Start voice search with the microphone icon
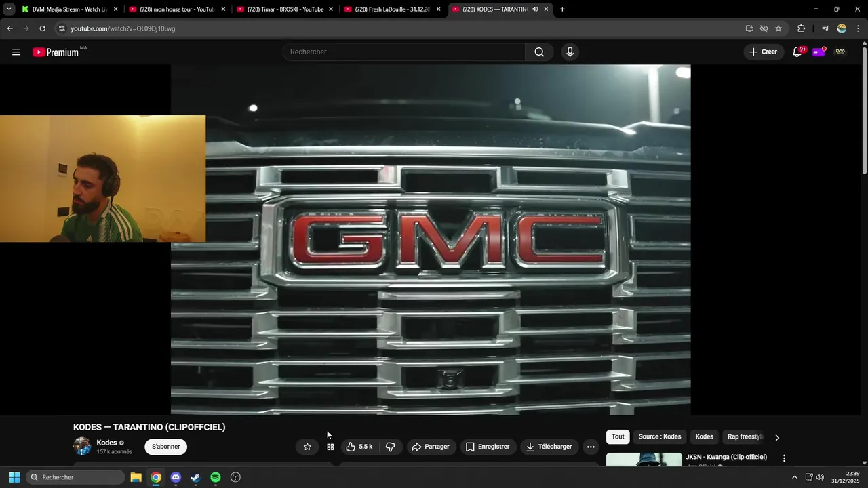 pyautogui.click(x=570, y=52)
